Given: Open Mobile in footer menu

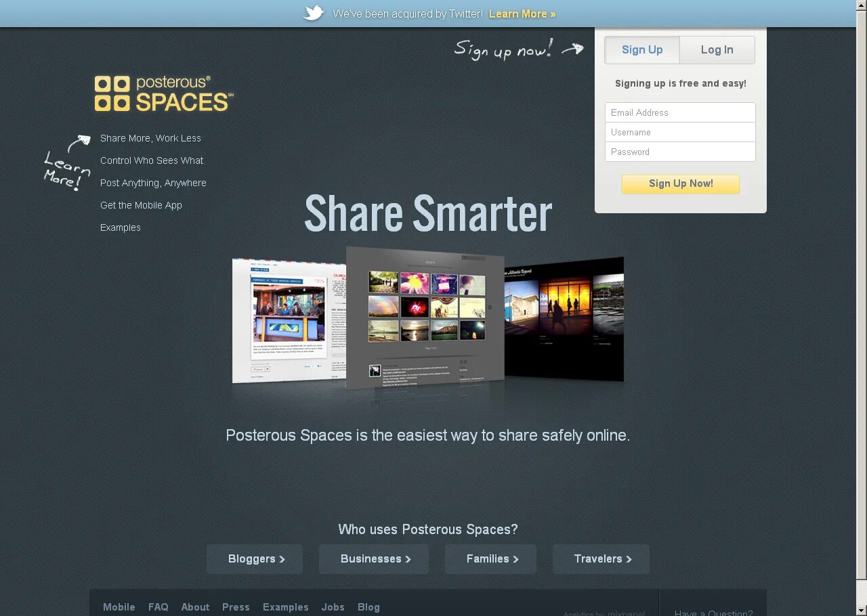Looking at the screenshot, I should 119,607.
